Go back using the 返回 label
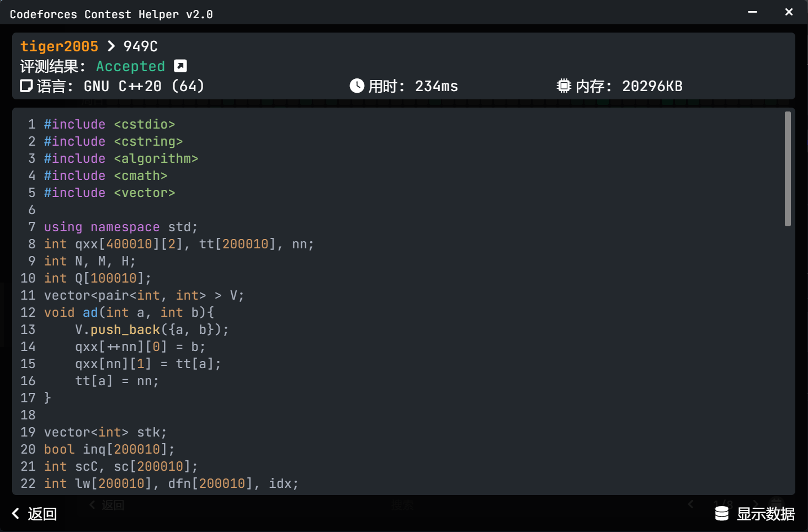Image resolution: width=808 pixels, height=532 pixels. [42, 514]
